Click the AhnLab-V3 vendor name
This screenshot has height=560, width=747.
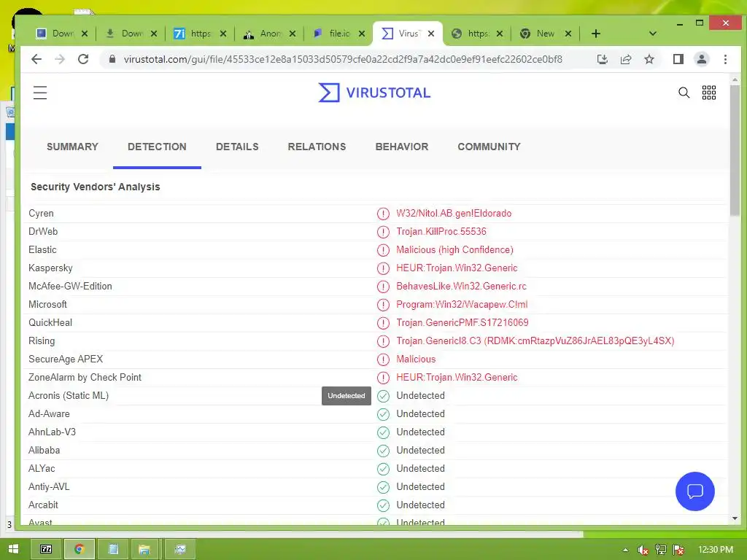tap(52, 432)
